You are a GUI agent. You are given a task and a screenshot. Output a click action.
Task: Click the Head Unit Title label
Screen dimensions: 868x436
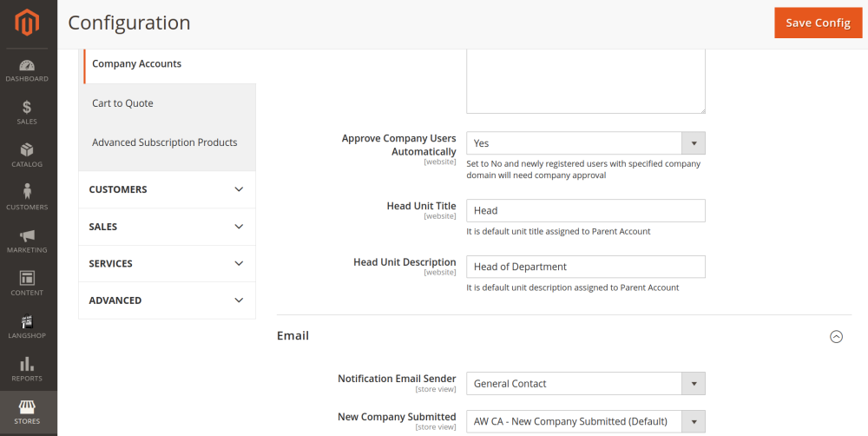coord(421,206)
